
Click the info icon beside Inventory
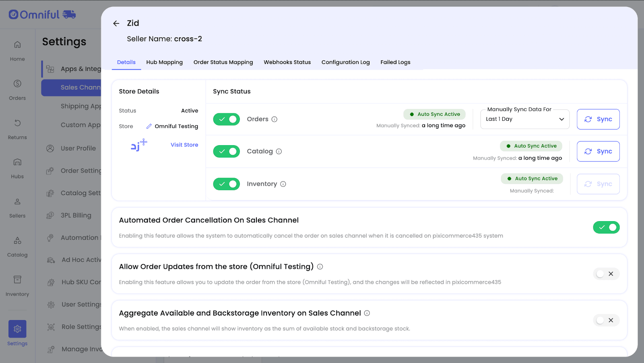coord(283,184)
